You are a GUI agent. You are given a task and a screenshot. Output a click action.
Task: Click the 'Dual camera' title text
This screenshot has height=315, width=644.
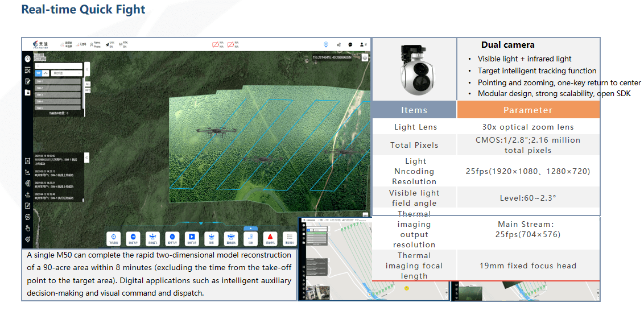click(508, 45)
